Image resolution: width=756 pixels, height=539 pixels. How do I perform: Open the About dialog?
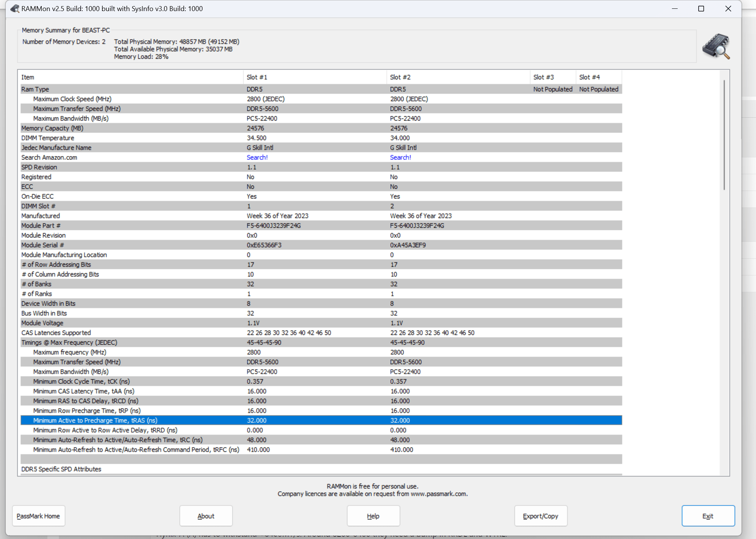(206, 516)
